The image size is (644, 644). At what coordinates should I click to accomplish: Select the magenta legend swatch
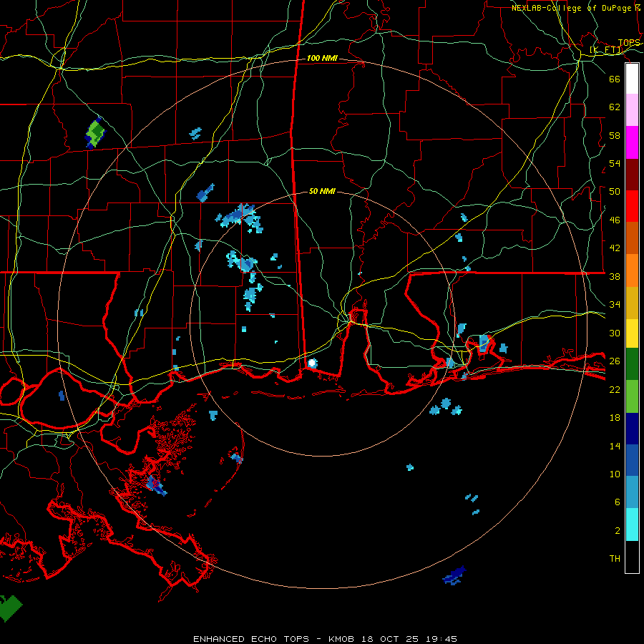click(x=632, y=142)
